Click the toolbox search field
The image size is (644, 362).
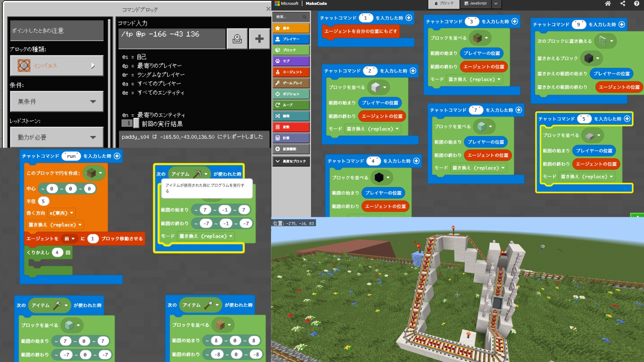pos(290,17)
